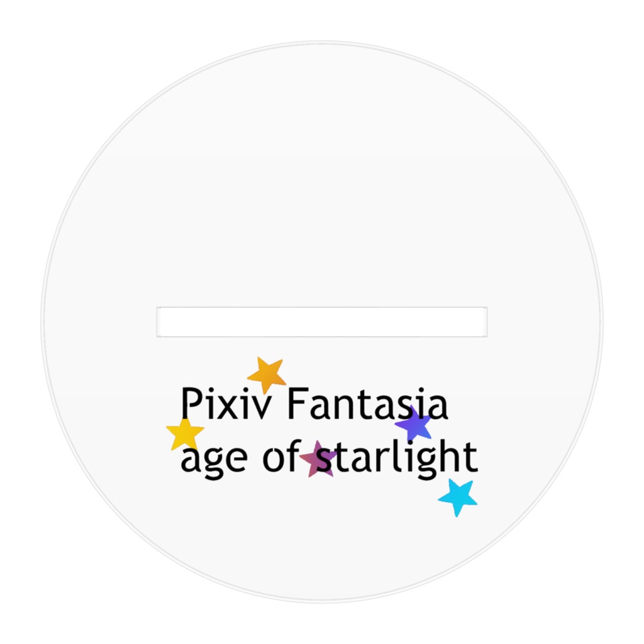The image size is (644, 644).
Task: Click the word "Pixiv"
Action: tap(226, 404)
